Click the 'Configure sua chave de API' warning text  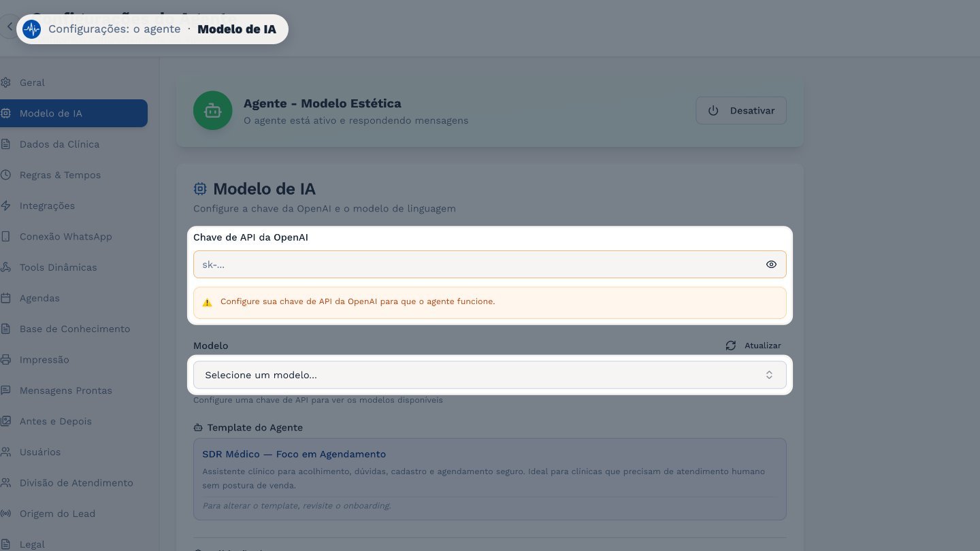[x=357, y=301]
